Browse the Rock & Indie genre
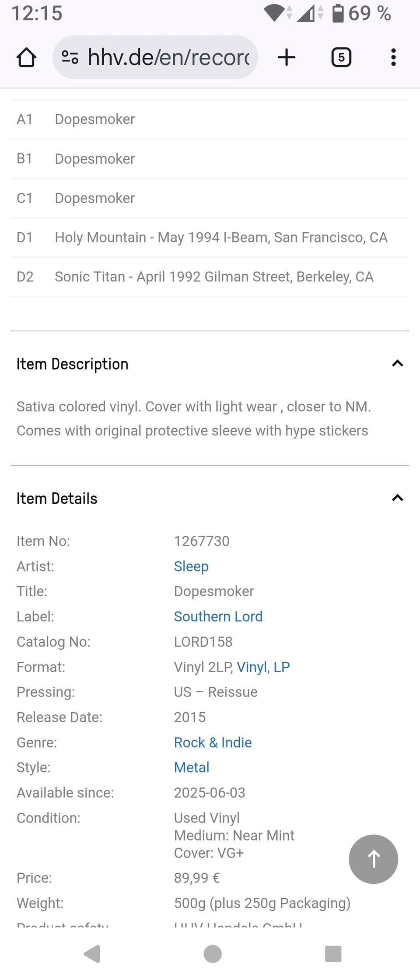Image resolution: width=420 pixels, height=980 pixels. 213,742
